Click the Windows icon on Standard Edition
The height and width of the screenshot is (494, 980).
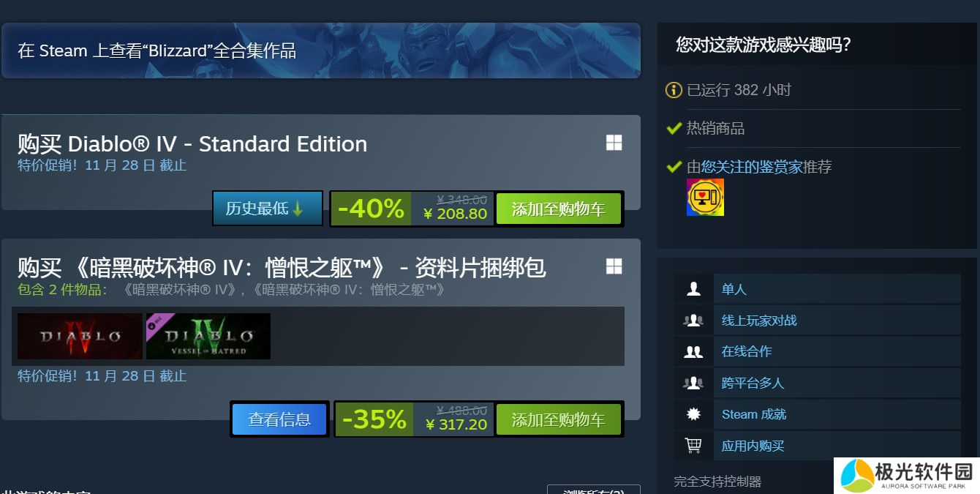614,143
